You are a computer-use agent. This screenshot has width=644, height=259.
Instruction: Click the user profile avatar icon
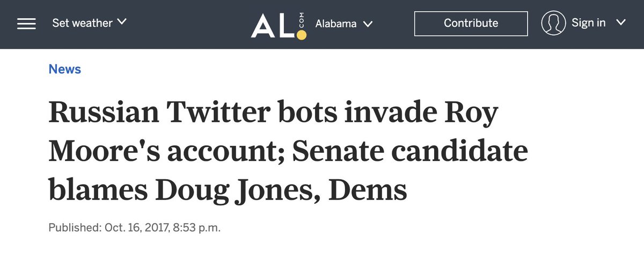(553, 23)
